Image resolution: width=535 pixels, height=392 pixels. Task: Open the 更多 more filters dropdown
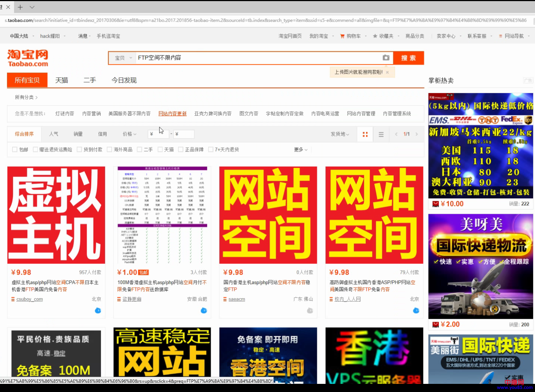coord(299,149)
